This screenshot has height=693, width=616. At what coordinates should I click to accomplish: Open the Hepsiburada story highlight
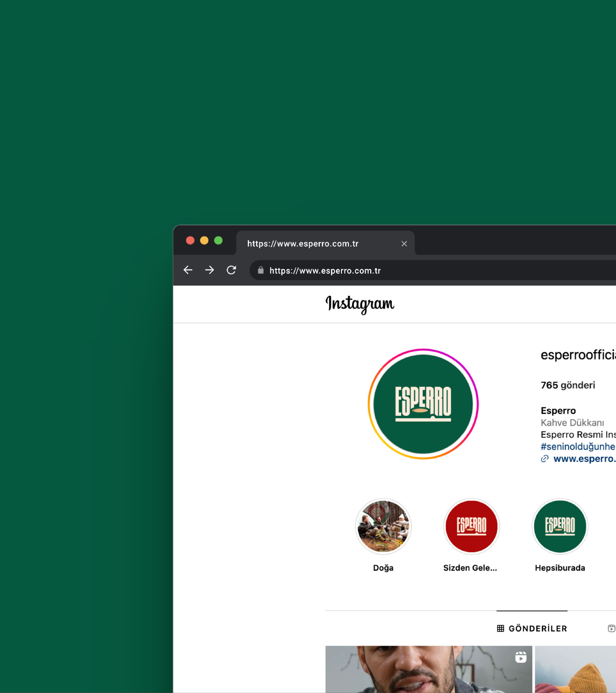[560, 527]
